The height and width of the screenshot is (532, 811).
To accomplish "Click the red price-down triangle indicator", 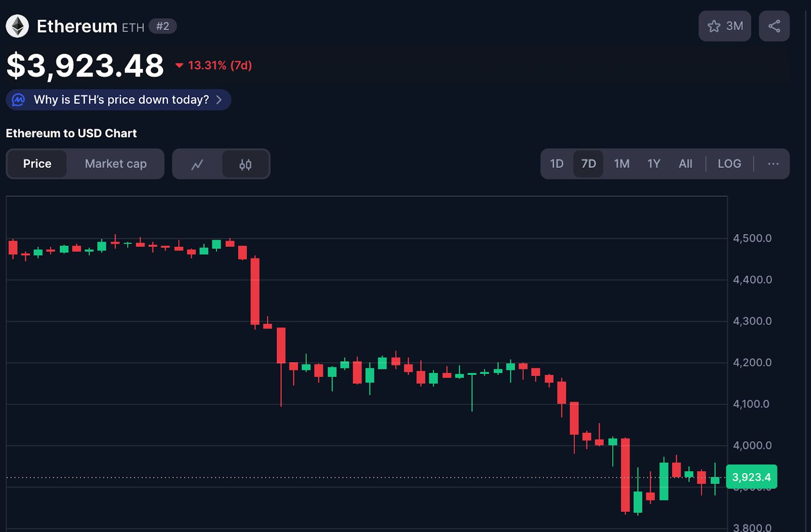I will 179,65.
